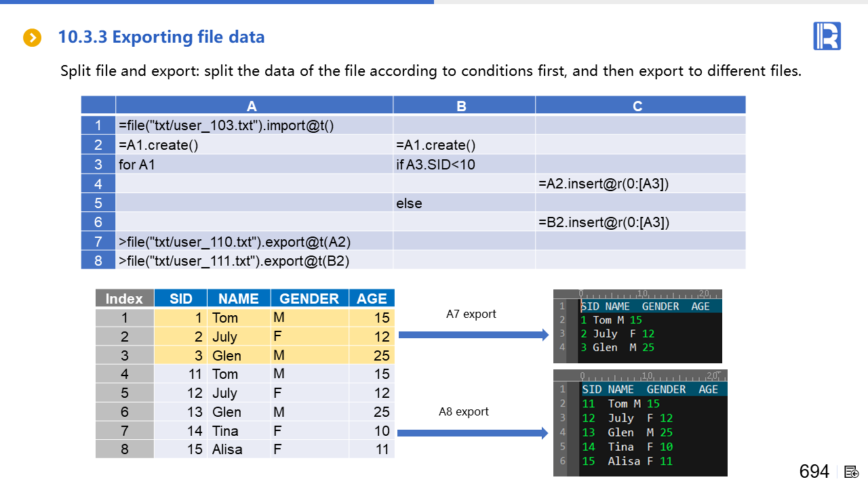Viewport: 868px width, 488px height.
Task: Click the blue arrow for A8 export
Action: click(472, 433)
